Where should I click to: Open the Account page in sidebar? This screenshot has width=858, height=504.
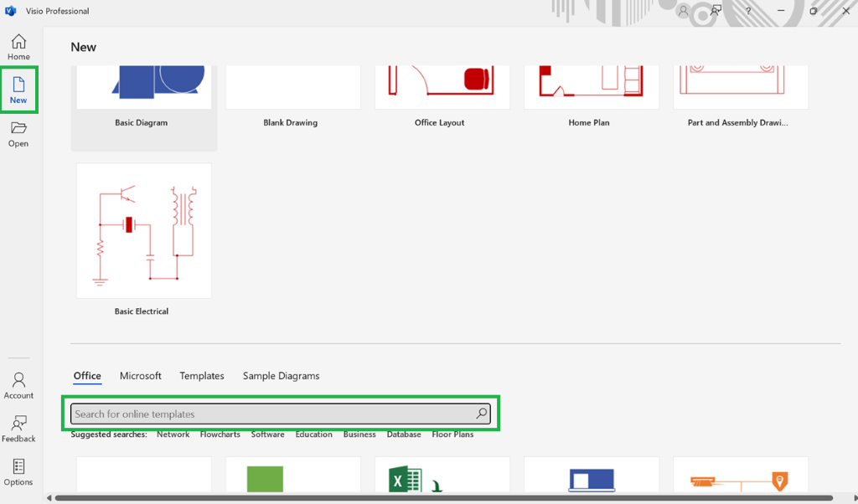[18, 385]
